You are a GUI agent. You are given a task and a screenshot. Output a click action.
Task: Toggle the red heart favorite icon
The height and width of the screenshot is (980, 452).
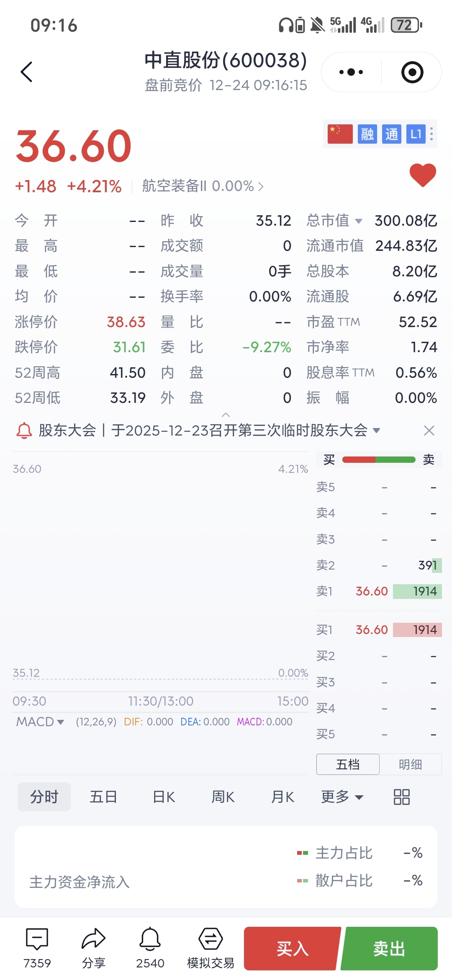tap(423, 175)
